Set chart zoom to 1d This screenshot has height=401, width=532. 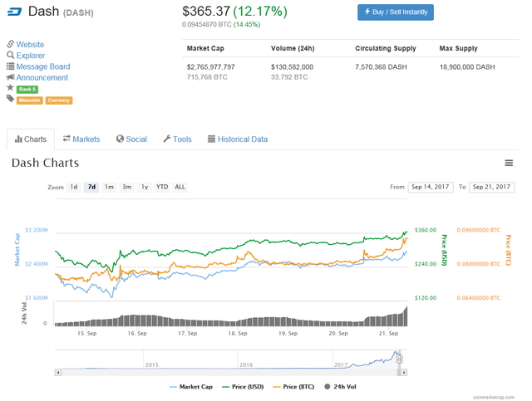pos(74,187)
